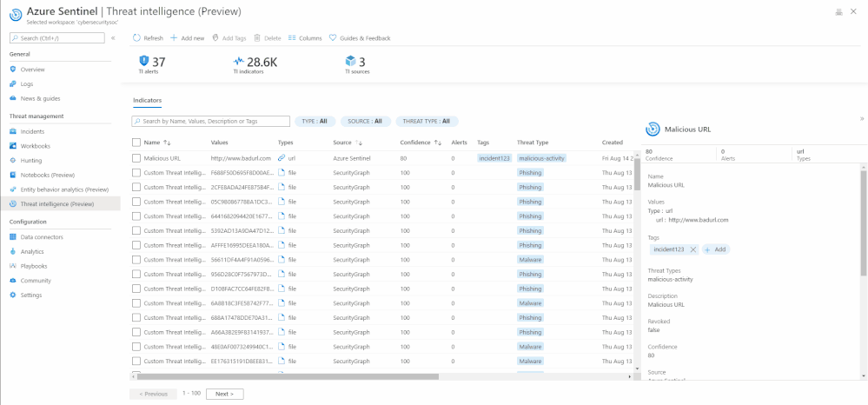This screenshot has height=405, width=868.
Task: Check the row with value 56611DF4A4F91A0596
Action: tap(136, 260)
